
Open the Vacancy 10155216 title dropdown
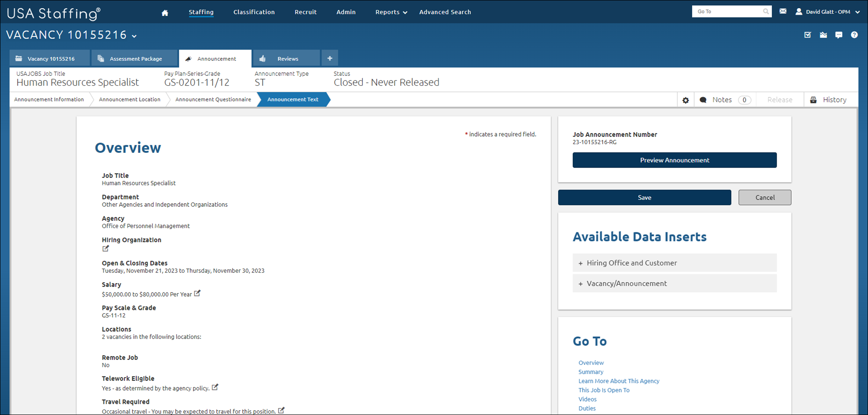(x=134, y=36)
